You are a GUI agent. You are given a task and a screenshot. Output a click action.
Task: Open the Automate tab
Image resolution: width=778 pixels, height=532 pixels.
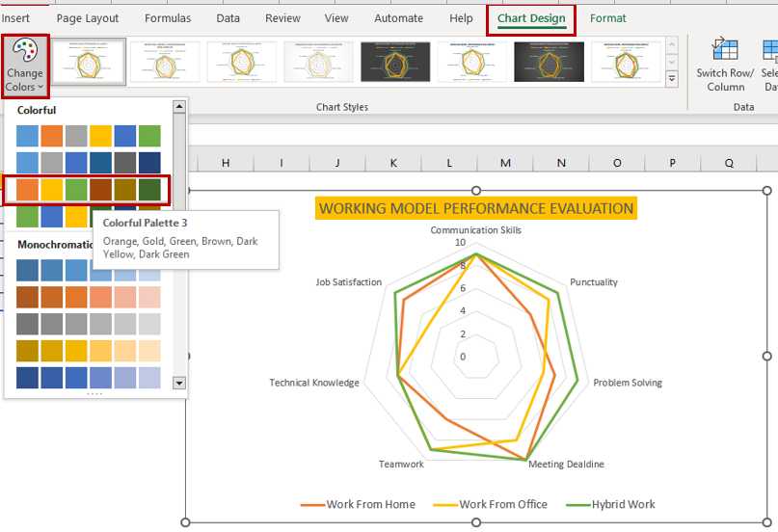(x=398, y=18)
